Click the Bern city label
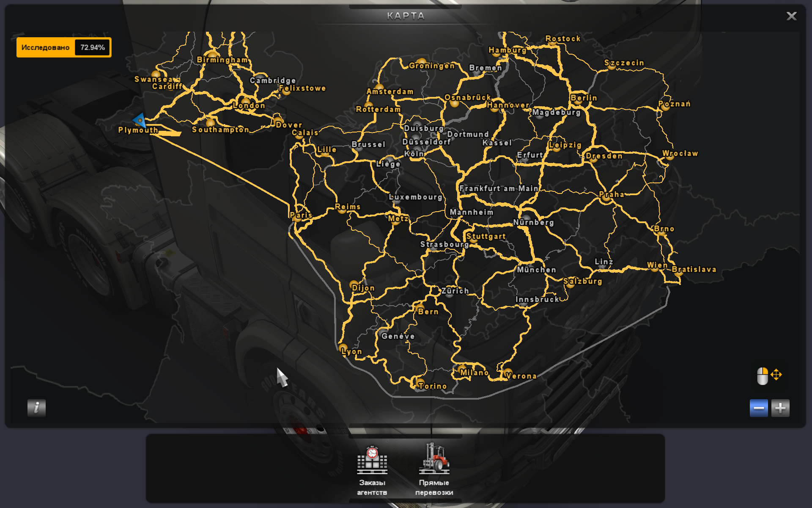Viewport: 812px width, 508px height. point(428,312)
